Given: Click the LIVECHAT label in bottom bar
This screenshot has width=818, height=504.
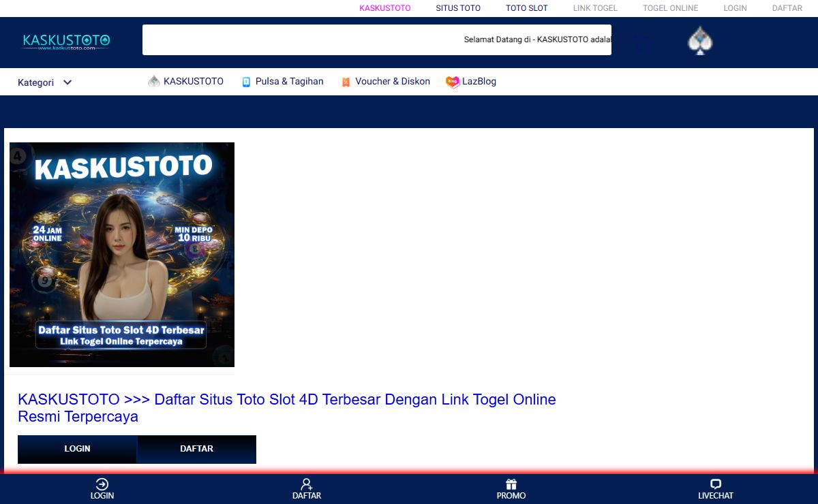Looking at the screenshot, I should point(716,496).
